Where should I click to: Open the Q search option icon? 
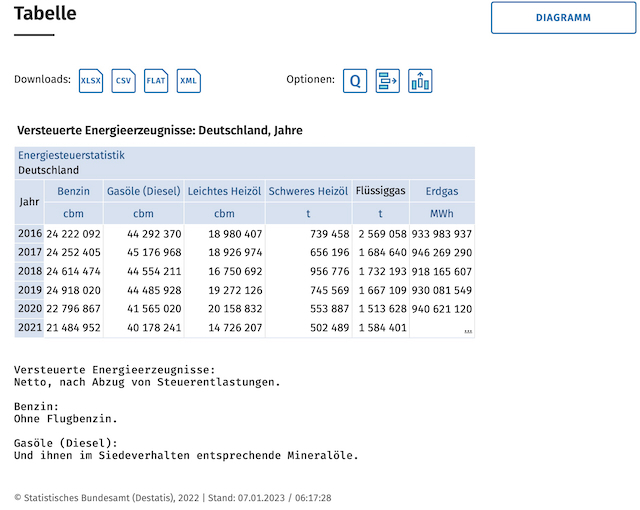(355, 81)
